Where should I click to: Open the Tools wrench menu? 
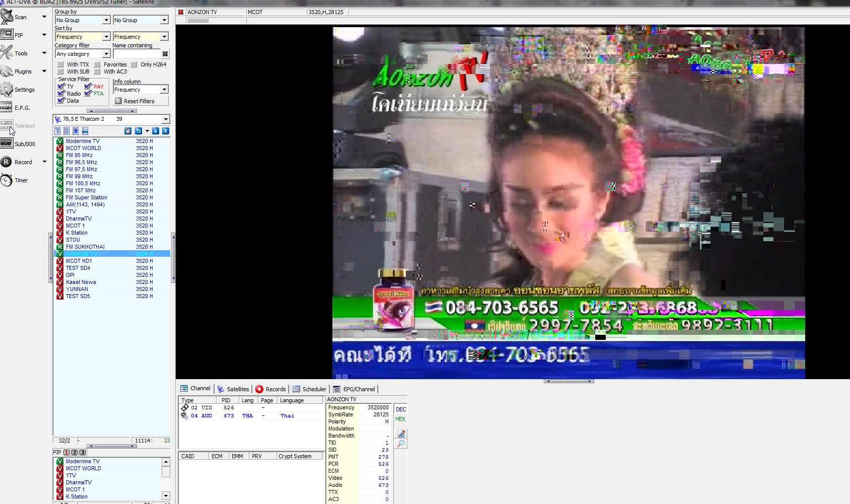[x=14, y=53]
